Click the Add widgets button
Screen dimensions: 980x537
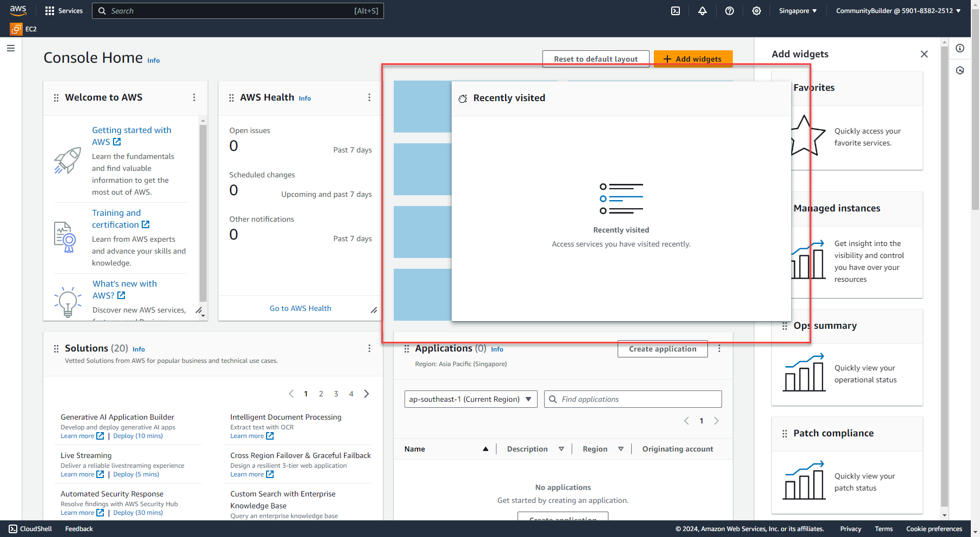pos(693,58)
